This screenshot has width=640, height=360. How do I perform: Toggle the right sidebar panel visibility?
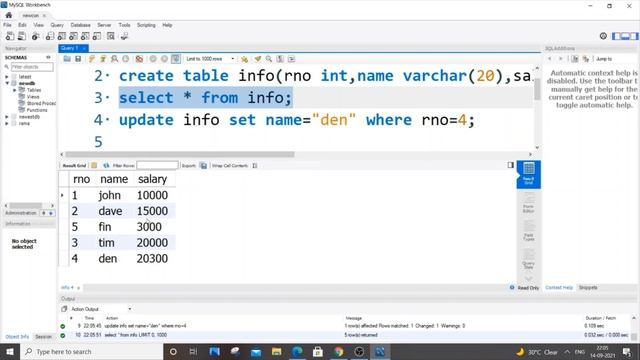pos(634,36)
